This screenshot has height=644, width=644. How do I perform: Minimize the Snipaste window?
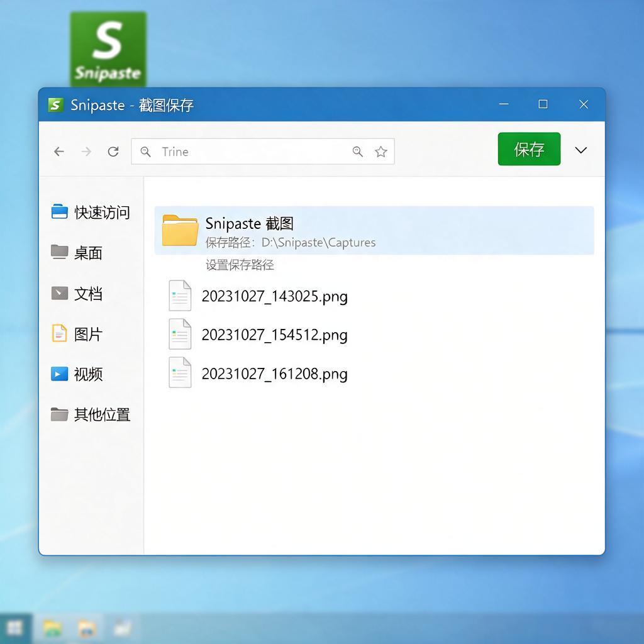[x=504, y=104]
